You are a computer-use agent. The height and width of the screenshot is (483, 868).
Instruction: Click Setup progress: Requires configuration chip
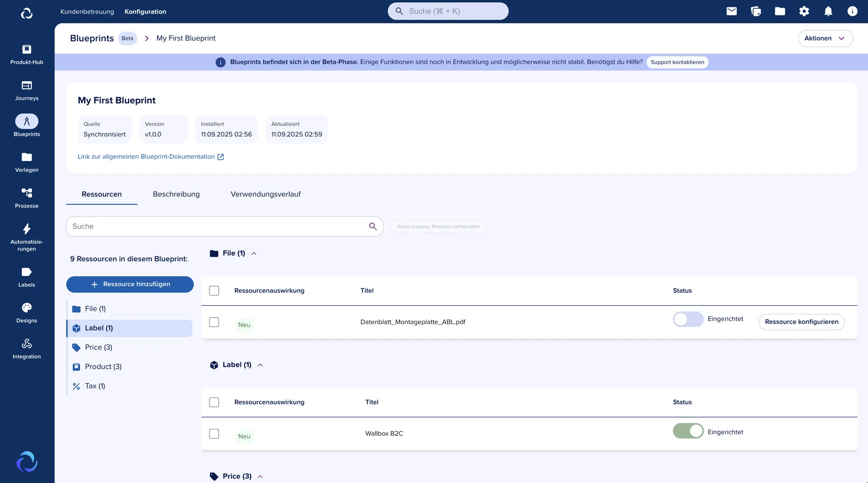click(x=438, y=227)
